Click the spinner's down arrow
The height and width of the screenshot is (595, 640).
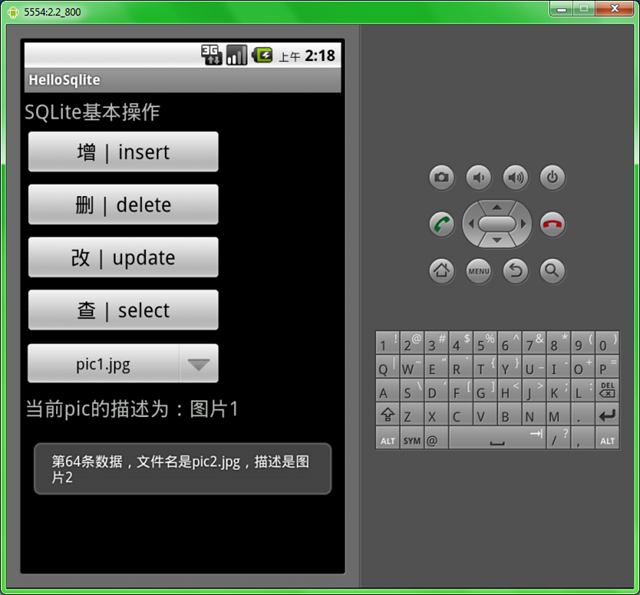pyautogui.click(x=199, y=364)
